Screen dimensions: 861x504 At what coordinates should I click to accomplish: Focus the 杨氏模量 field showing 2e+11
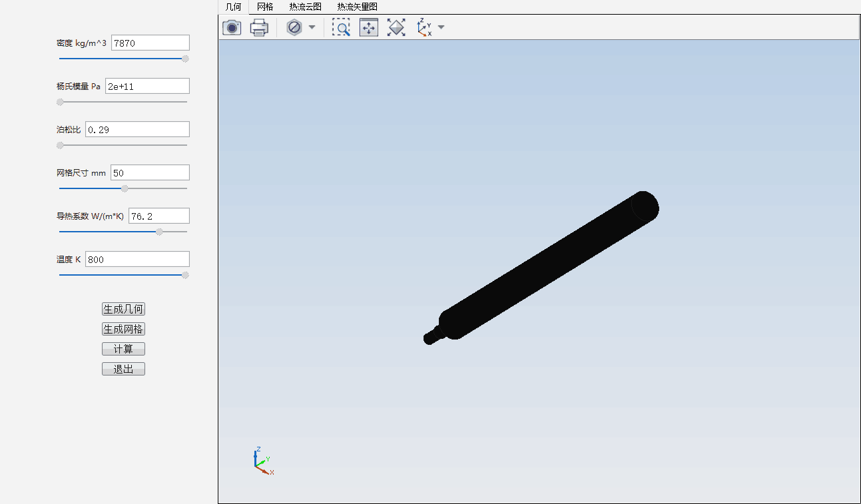point(147,86)
